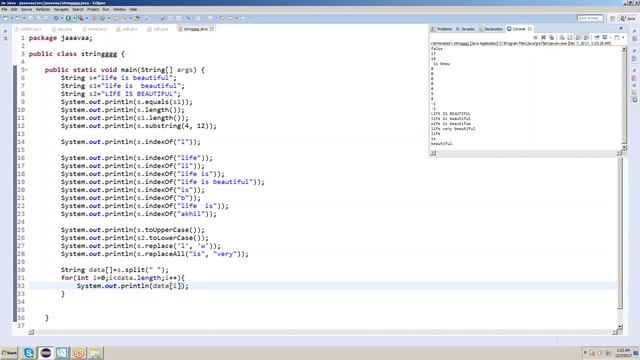Open the Source menu
The image size is (640, 360).
[27, 9]
